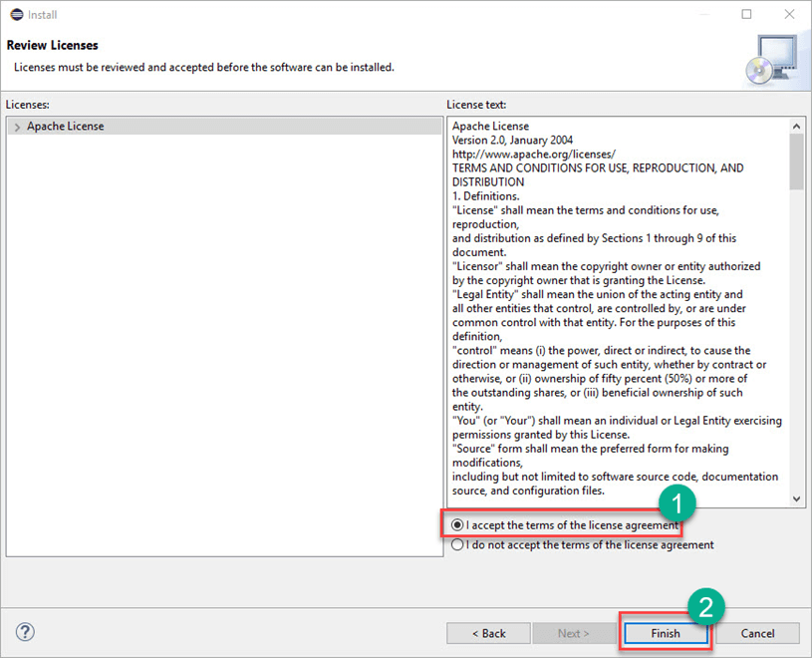Viewport: 812px width, 658px height.
Task: Click the Eclipse logo in the title bar
Action: click(x=15, y=15)
